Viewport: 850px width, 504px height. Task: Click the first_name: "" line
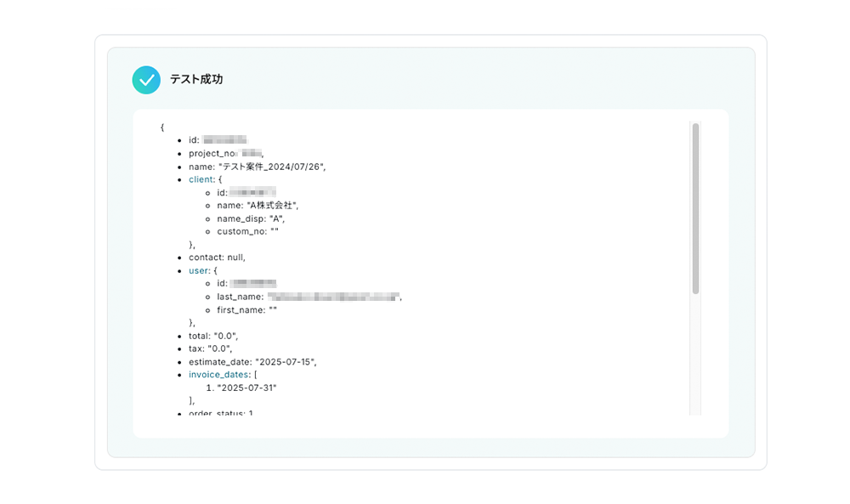(x=247, y=310)
